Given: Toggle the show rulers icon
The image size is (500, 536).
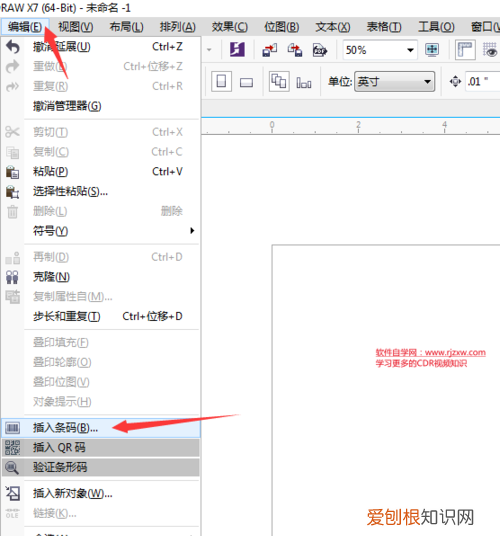Looking at the screenshot, I should 465,50.
